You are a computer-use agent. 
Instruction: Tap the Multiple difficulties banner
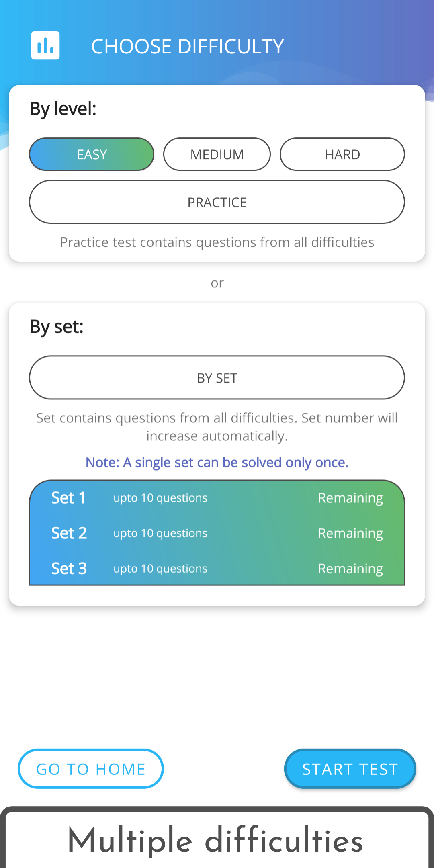[216, 841]
